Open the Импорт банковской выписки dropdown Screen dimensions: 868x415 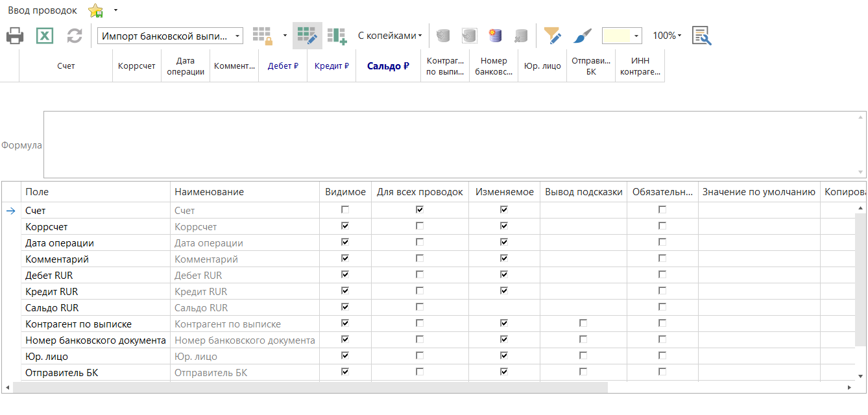click(237, 36)
